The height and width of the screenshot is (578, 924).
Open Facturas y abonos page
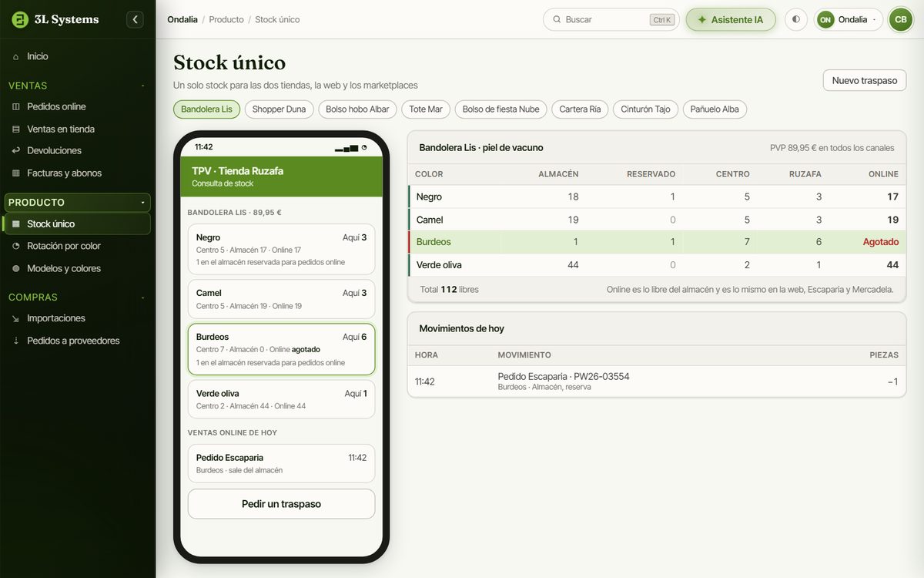click(x=78, y=173)
